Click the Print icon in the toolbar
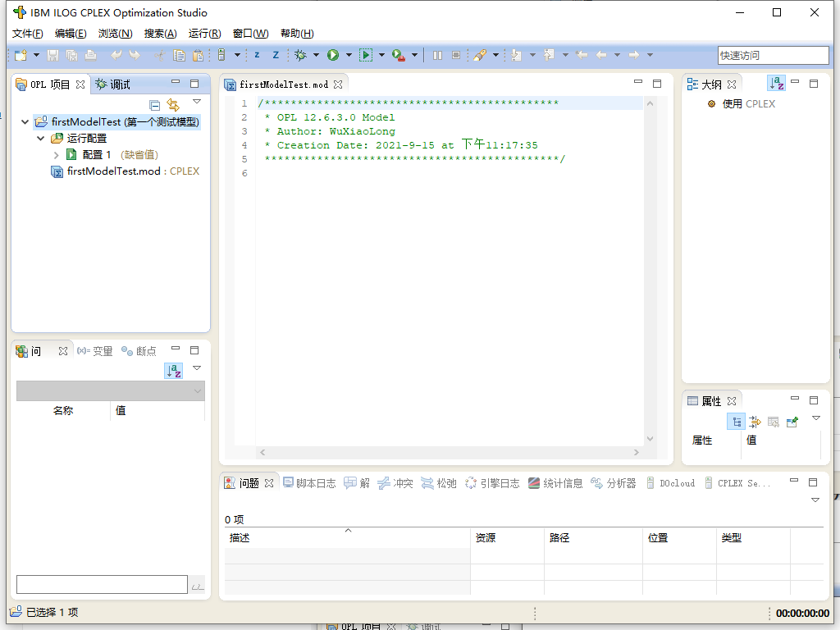840x630 pixels. pos(89,55)
